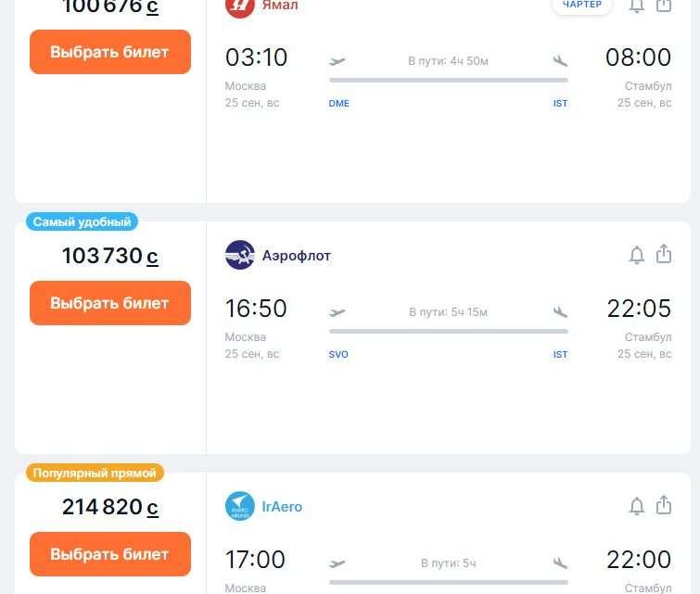
Task: Open currency symbol next to 214 820
Action: tap(152, 508)
